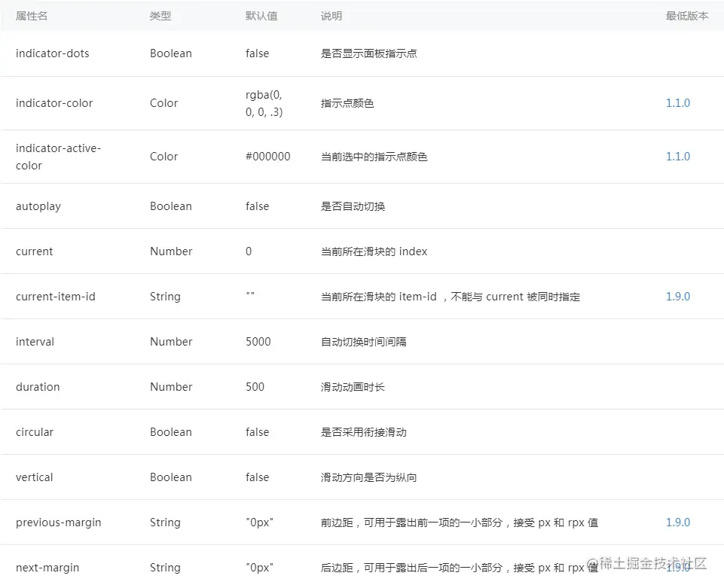Select the indicator-active-color property name
724x588 pixels.
tap(58, 157)
